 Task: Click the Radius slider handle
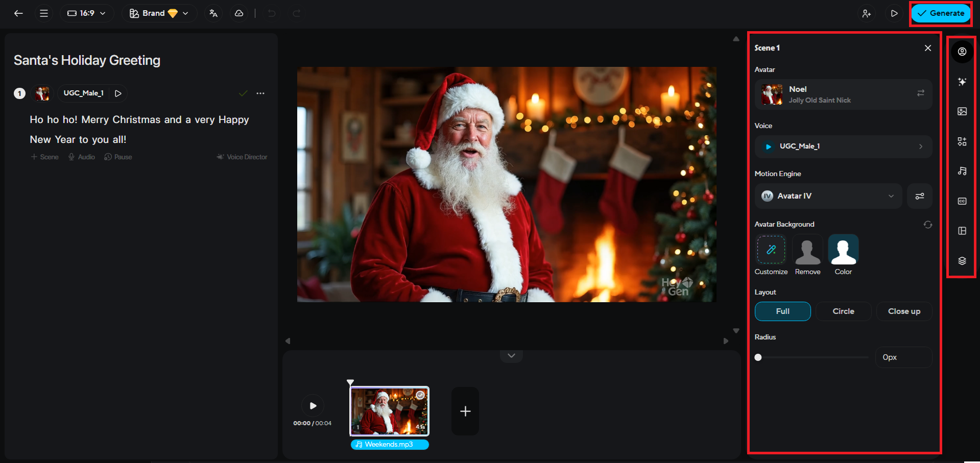click(x=758, y=357)
